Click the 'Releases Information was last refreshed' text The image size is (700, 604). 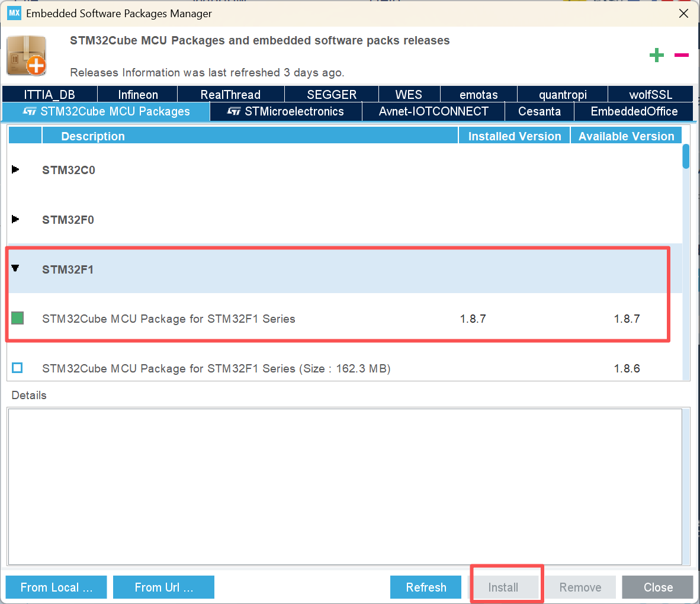pos(207,72)
